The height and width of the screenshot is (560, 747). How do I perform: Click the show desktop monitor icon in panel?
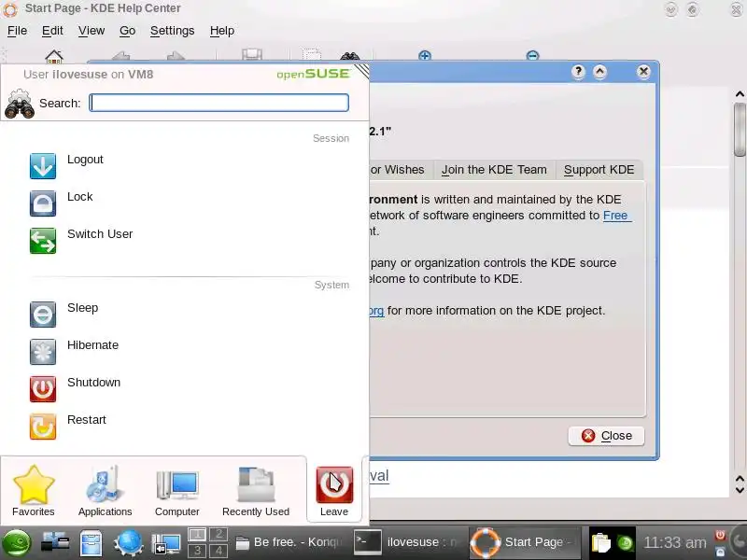point(166,544)
